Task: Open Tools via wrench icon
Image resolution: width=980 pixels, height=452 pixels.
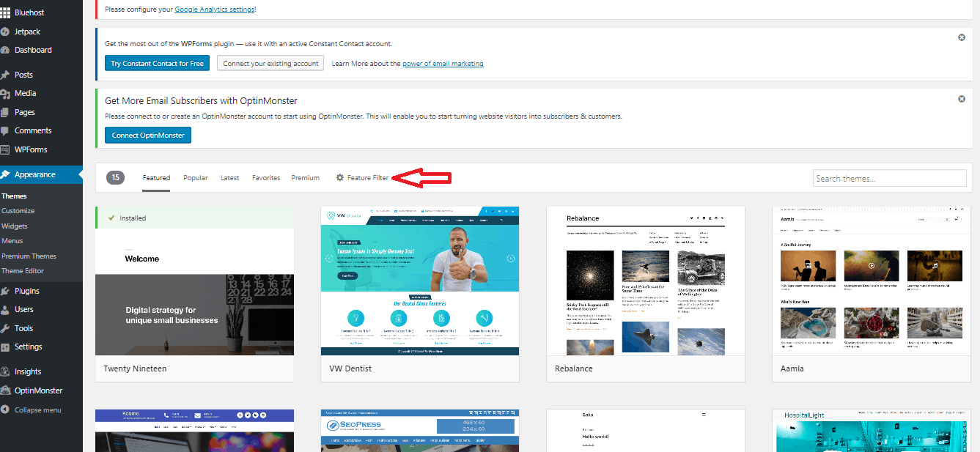Action: tap(6, 329)
